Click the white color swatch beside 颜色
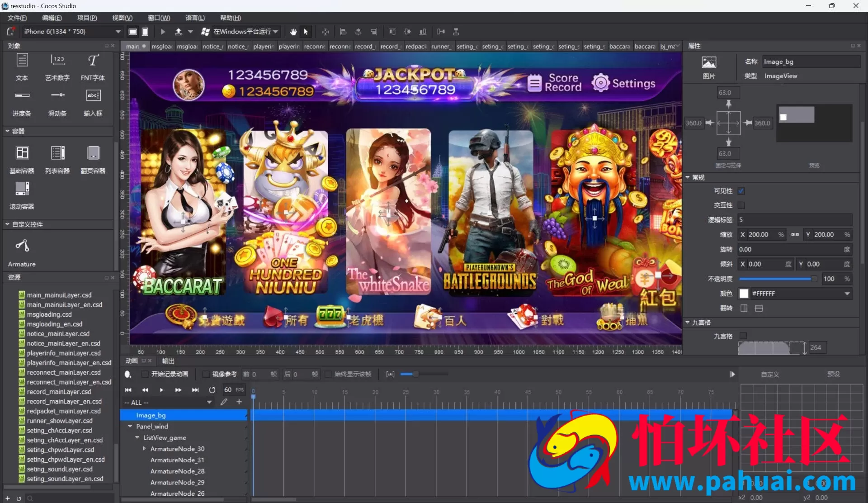Screen dimensions: 868x503 tap(744, 294)
